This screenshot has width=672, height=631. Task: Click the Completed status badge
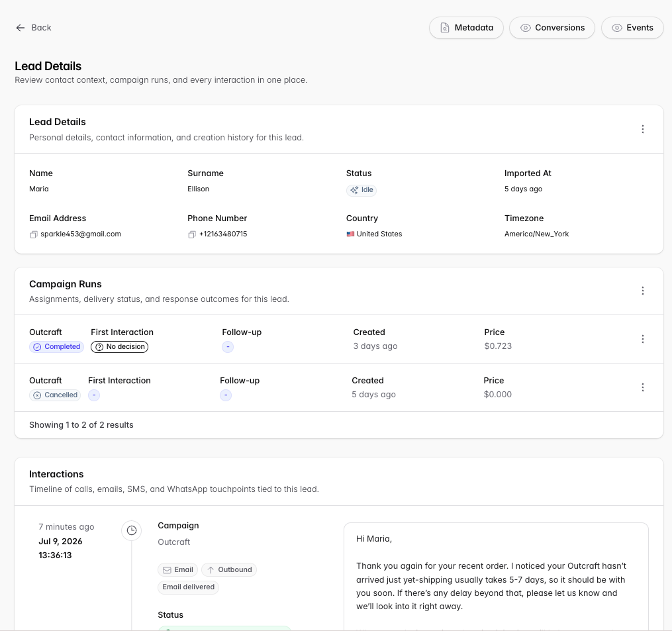pyautogui.click(x=56, y=347)
